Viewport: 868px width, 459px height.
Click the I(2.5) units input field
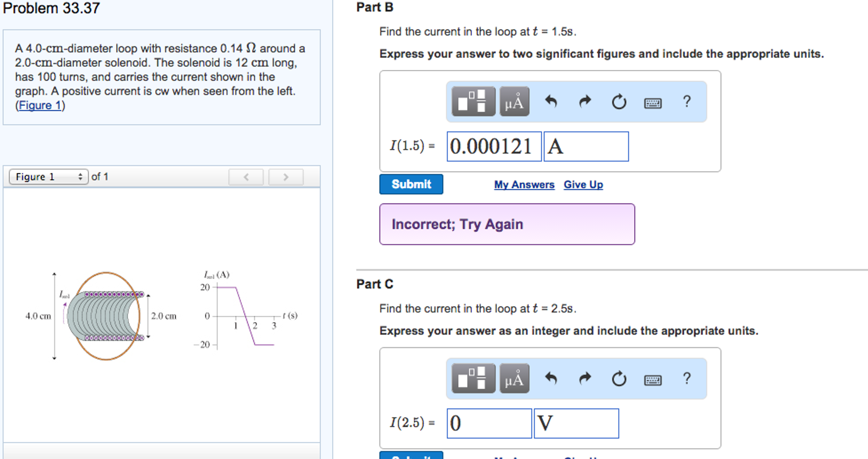pyautogui.click(x=576, y=423)
